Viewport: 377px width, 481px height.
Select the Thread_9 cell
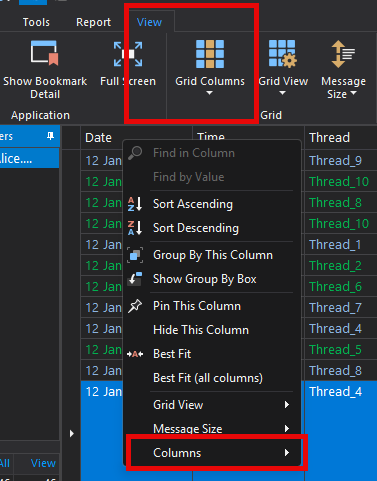click(341, 160)
